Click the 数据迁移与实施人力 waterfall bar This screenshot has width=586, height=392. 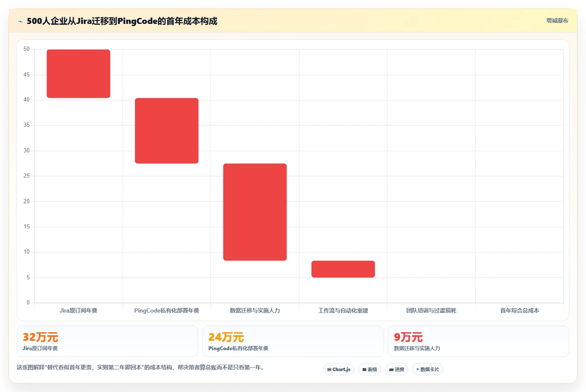click(255, 212)
